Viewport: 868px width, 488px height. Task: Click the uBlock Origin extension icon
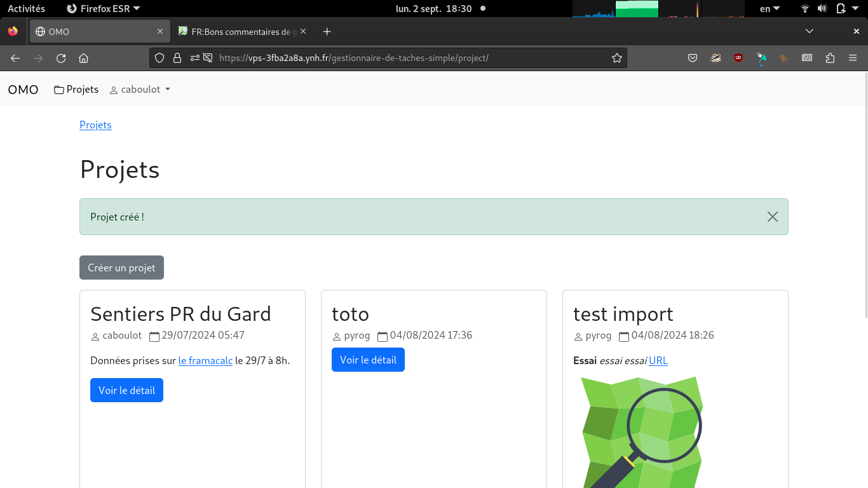tap(738, 58)
